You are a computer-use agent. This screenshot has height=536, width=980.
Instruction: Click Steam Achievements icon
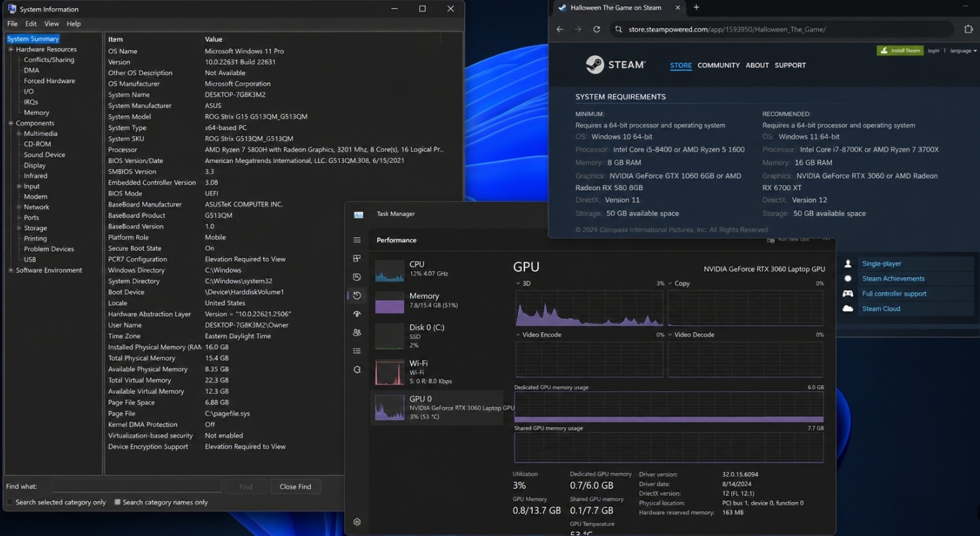click(848, 279)
